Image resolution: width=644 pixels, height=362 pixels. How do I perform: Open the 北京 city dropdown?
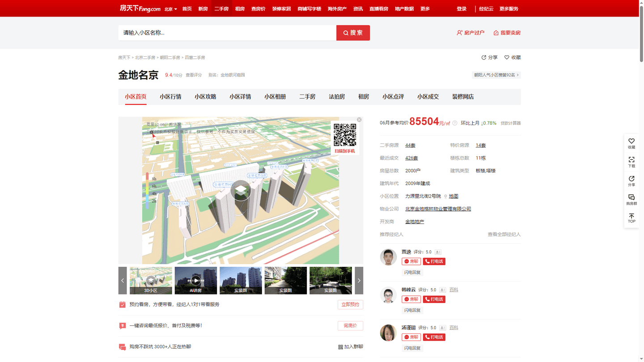(170, 9)
